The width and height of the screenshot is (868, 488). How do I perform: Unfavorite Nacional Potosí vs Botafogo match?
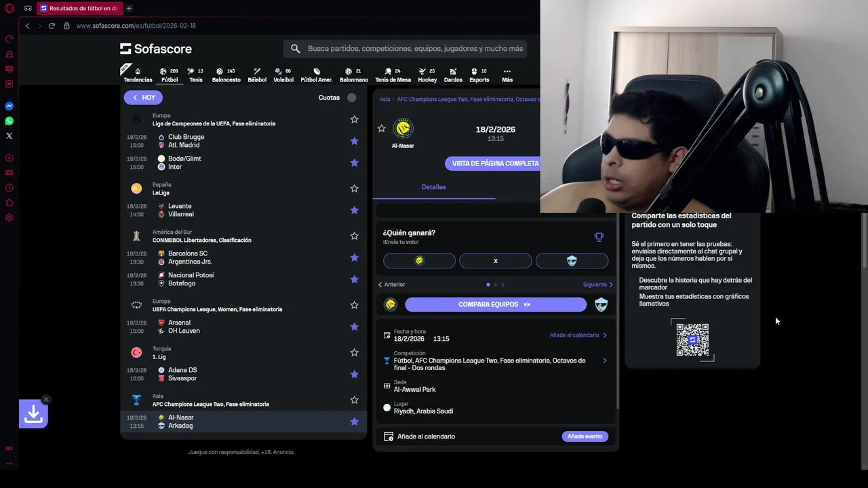pyautogui.click(x=354, y=279)
